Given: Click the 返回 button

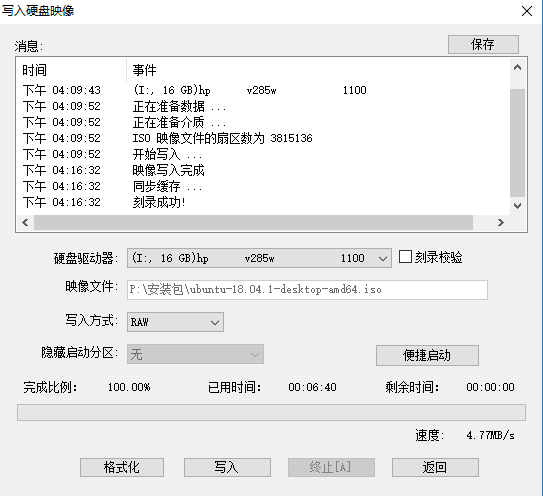Looking at the screenshot, I should pos(435,467).
